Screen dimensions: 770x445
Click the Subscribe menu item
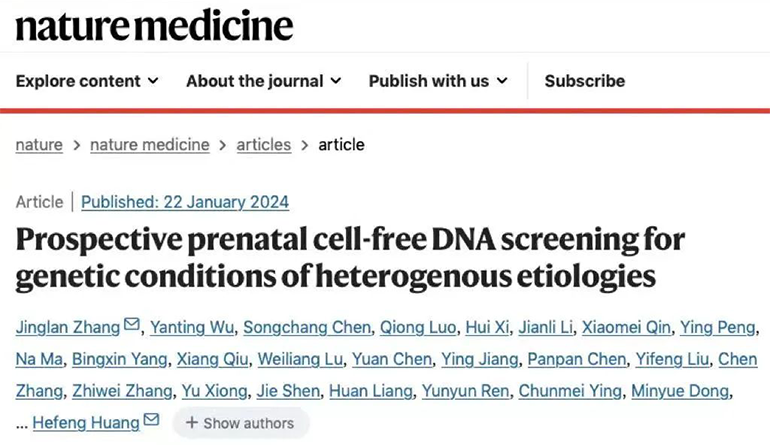tap(585, 81)
